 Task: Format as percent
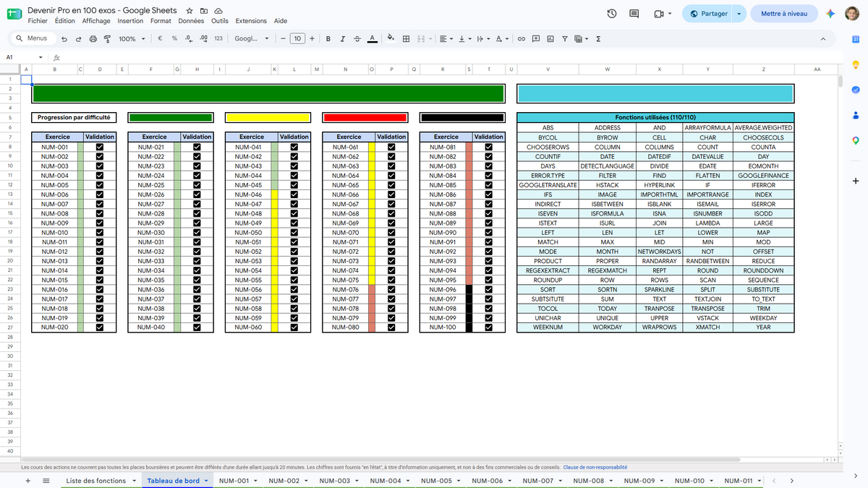[174, 39]
